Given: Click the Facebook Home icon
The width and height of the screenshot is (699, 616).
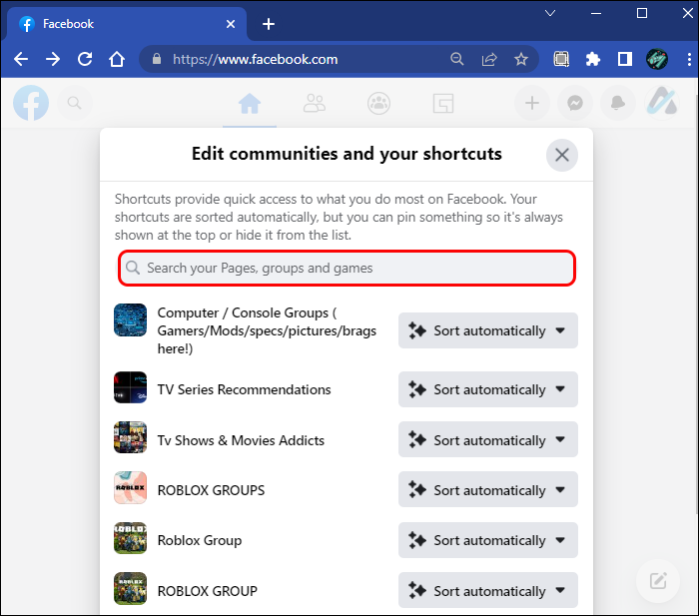Looking at the screenshot, I should (250, 103).
